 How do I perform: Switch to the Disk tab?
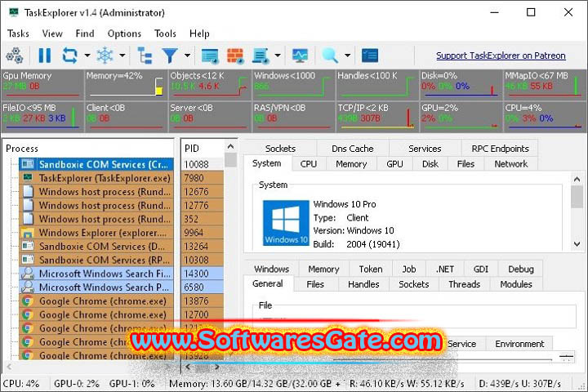(430, 164)
